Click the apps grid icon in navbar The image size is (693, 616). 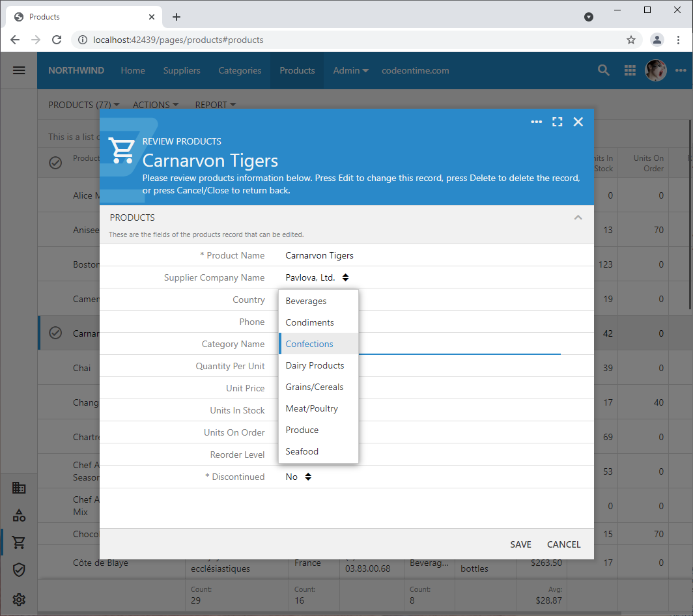[629, 70]
